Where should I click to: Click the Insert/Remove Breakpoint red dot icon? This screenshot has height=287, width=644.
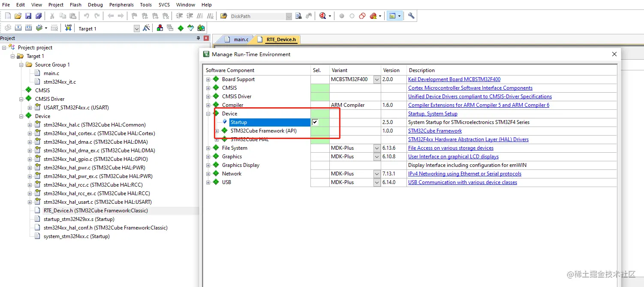coord(342,16)
